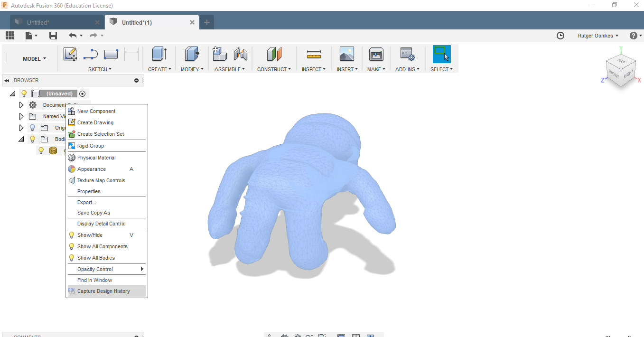This screenshot has height=337, width=644.
Task: Click the FRONT face of view cube
Action: click(614, 75)
